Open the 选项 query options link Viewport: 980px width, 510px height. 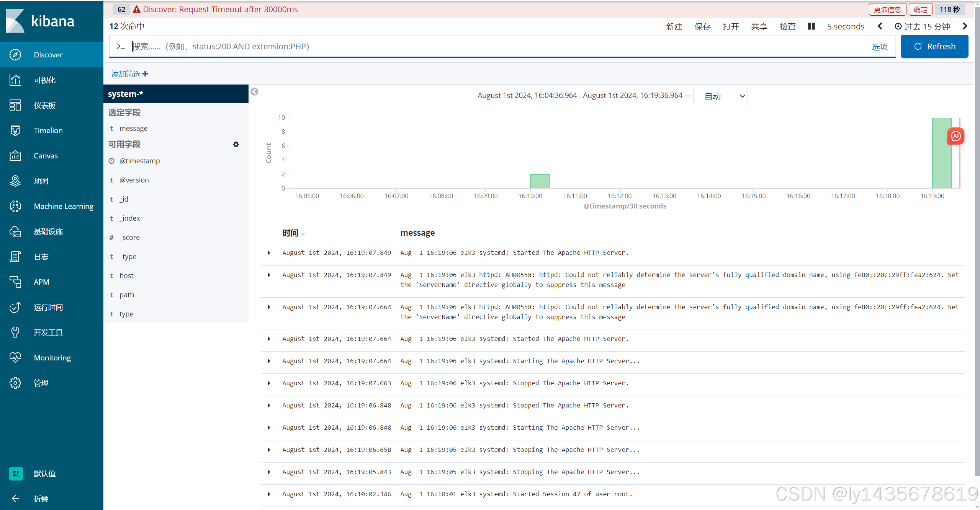point(879,47)
